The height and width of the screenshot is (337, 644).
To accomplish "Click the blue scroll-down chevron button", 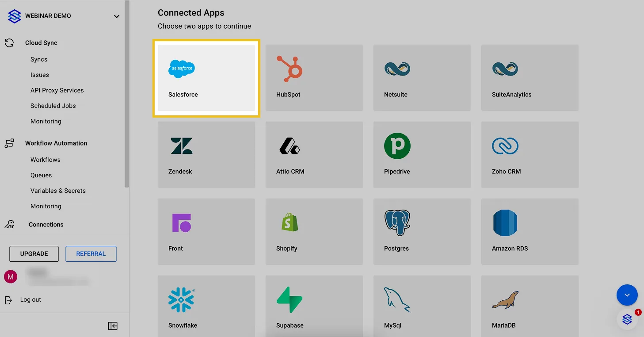I will coord(627,295).
